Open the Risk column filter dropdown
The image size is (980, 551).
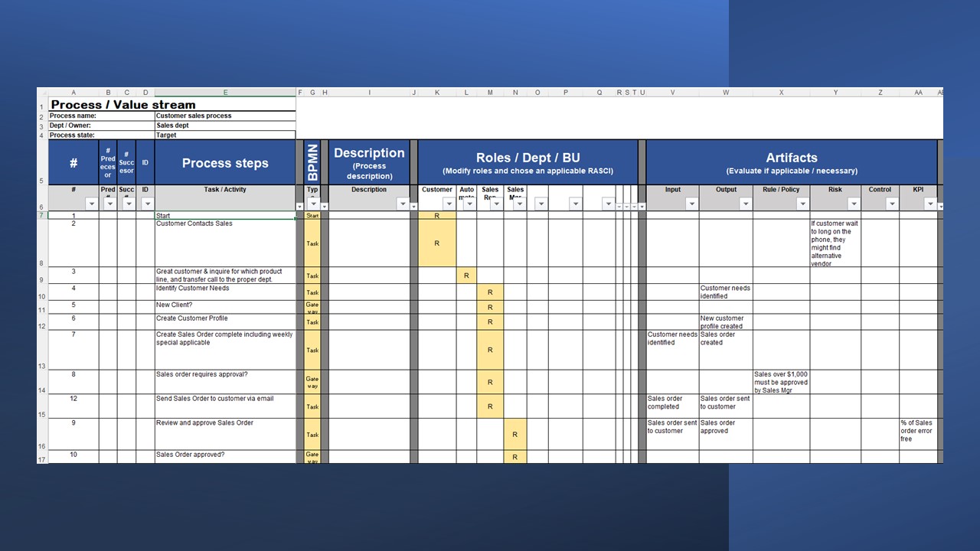(854, 204)
